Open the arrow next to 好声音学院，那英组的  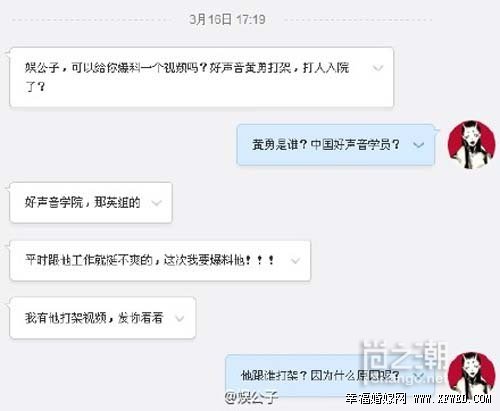pyautogui.click(x=156, y=203)
